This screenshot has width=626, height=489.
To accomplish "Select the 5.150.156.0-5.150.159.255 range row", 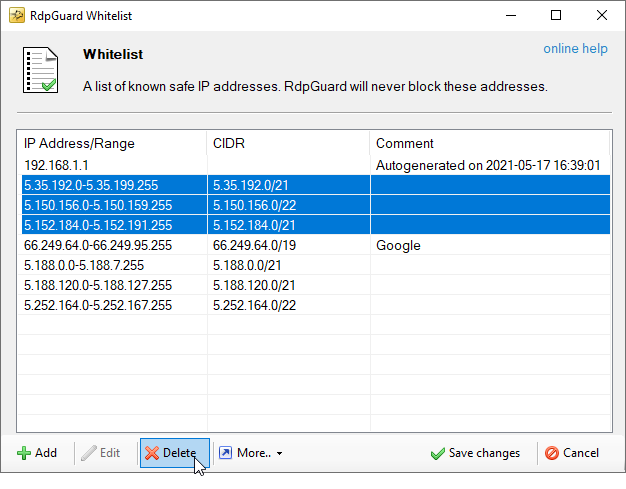I will (316, 205).
